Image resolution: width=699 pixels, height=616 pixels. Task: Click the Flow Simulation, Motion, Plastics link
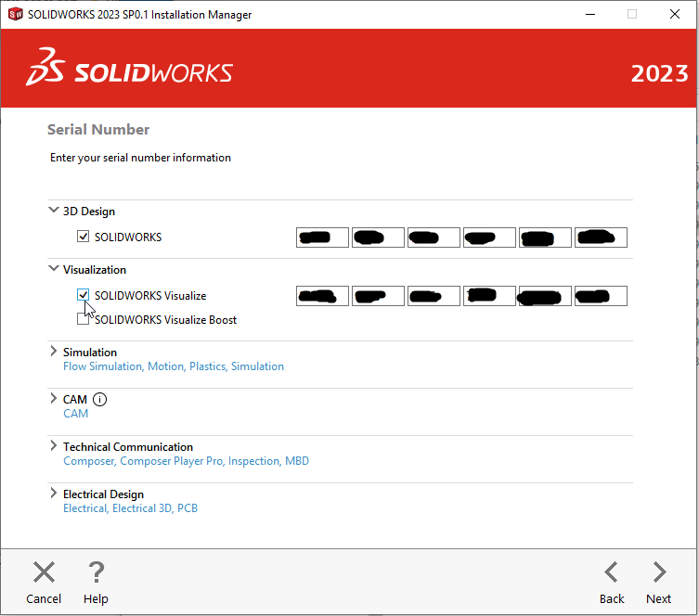click(173, 366)
